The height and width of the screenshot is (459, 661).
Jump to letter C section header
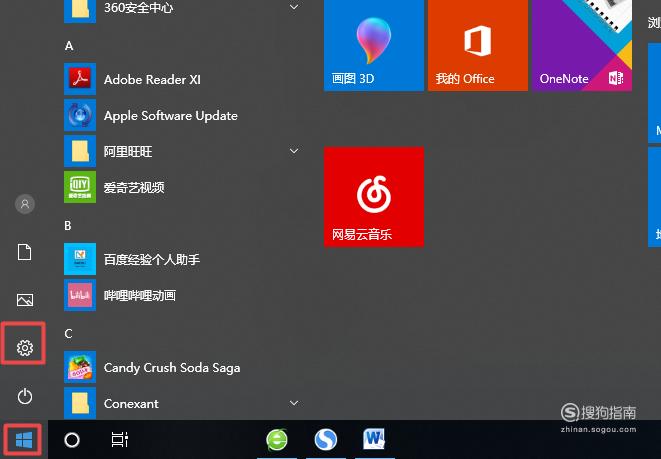69,334
